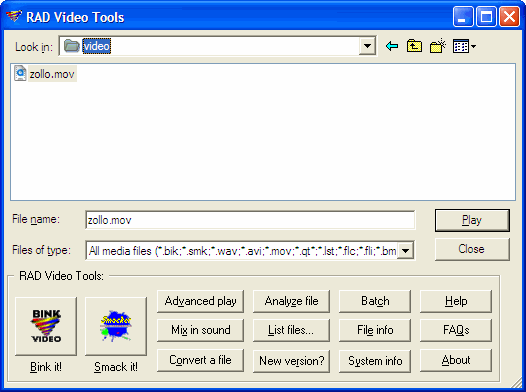Click the Play button
526x392 pixels.
point(472,220)
